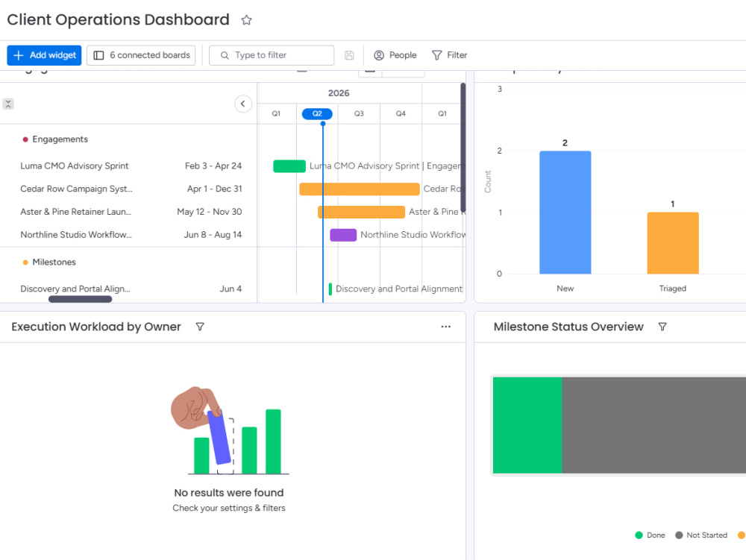Focus the Type to filter search field
Screen dimensions: 746x560
point(272,55)
